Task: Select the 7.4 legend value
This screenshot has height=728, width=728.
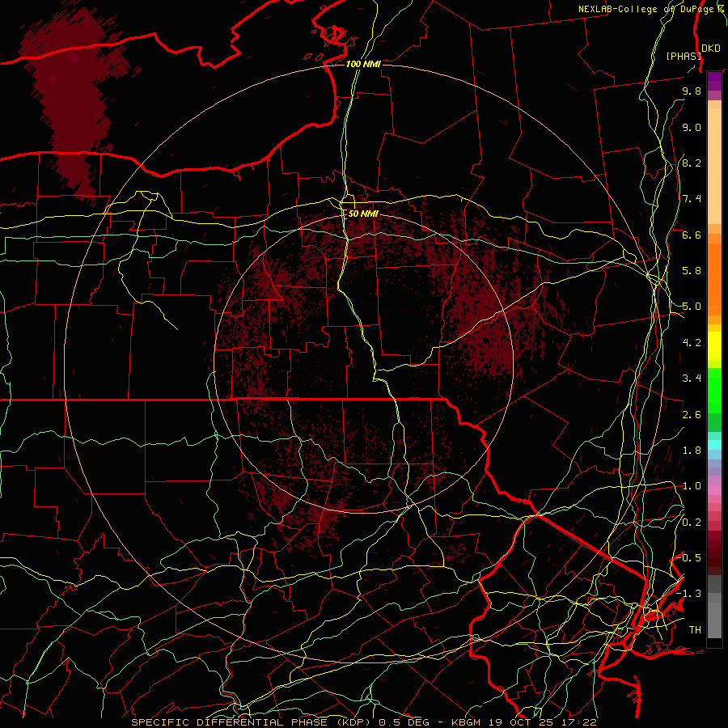Action: point(692,199)
